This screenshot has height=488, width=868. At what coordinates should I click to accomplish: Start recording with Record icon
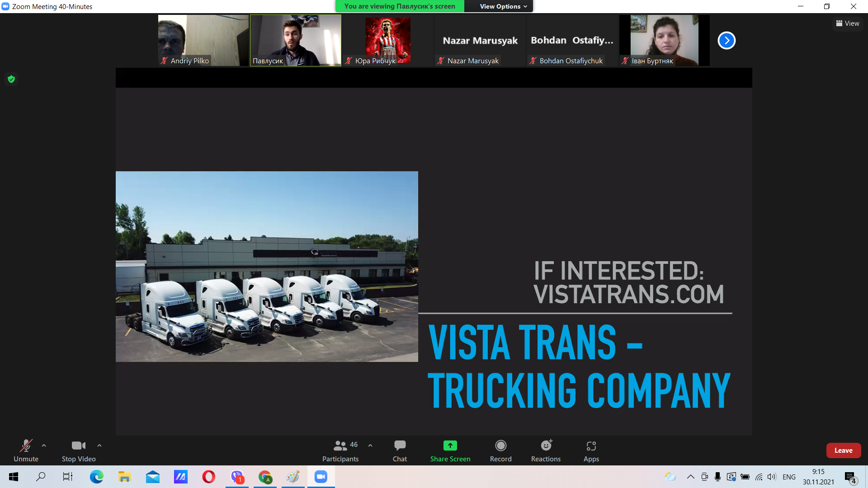pos(500,446)
